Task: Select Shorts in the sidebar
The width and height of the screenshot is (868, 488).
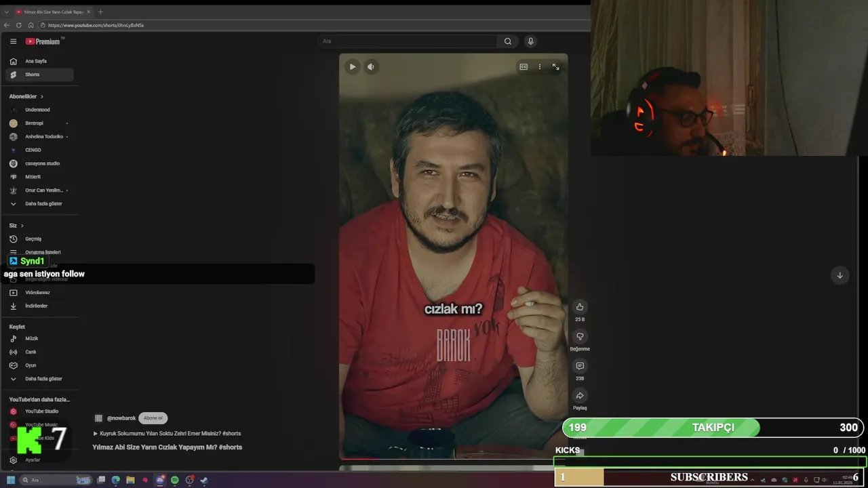Action: point(39,75)
